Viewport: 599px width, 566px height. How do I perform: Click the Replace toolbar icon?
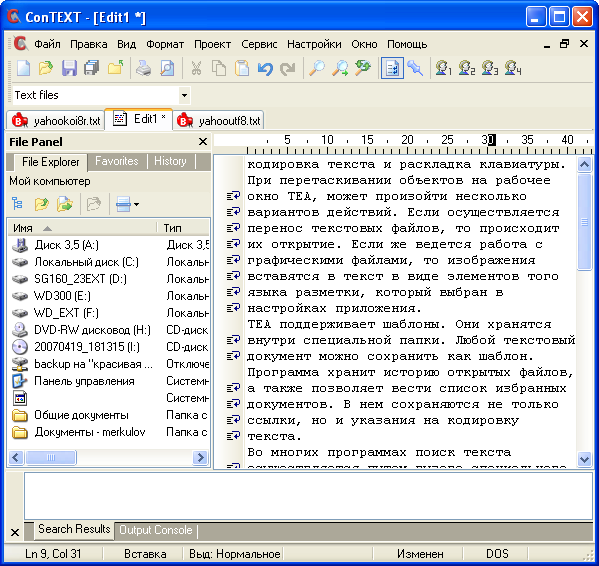(363, 68)
